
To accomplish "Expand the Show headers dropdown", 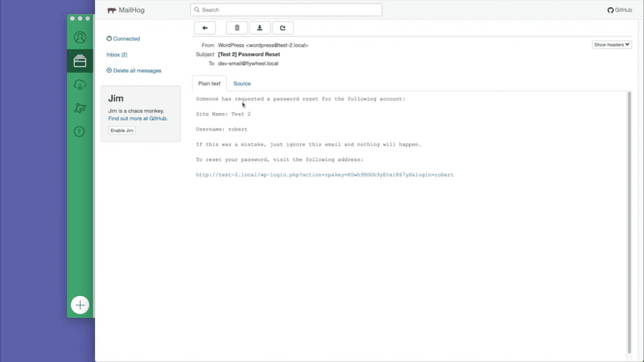I will coord(611,45).
